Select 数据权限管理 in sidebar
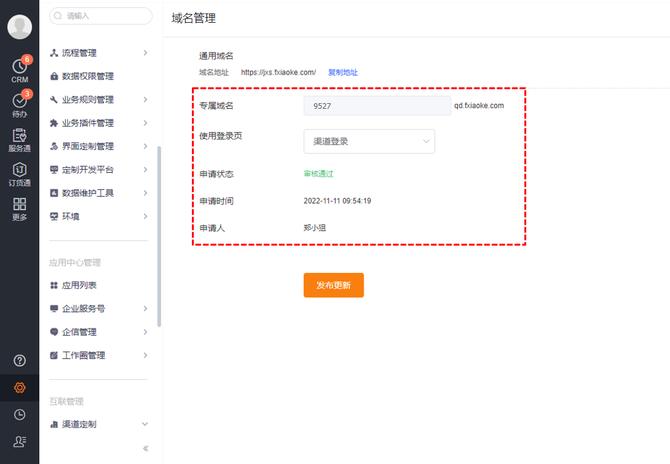Screen dimensions: 670x464 coord(87,76)
